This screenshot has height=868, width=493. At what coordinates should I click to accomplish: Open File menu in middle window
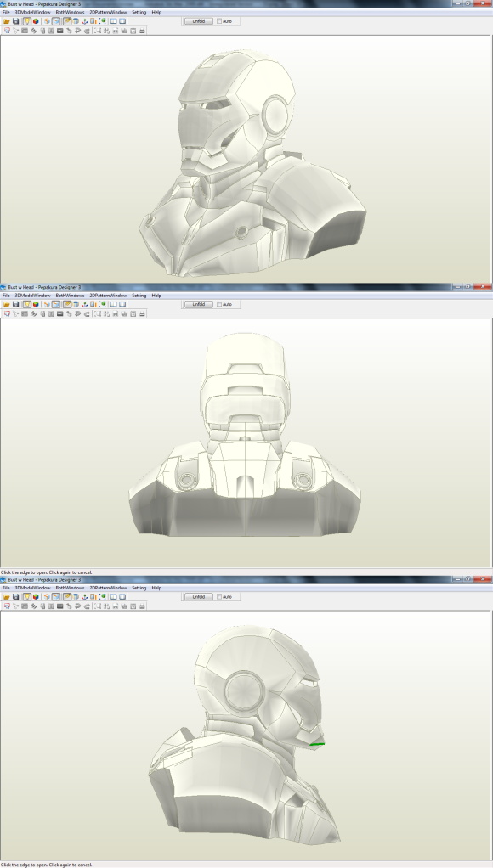tap(6, 296)
